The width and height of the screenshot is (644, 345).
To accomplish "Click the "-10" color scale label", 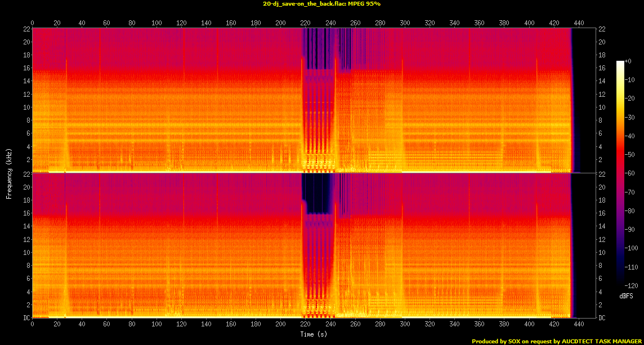I will click(x=629, y=80).
